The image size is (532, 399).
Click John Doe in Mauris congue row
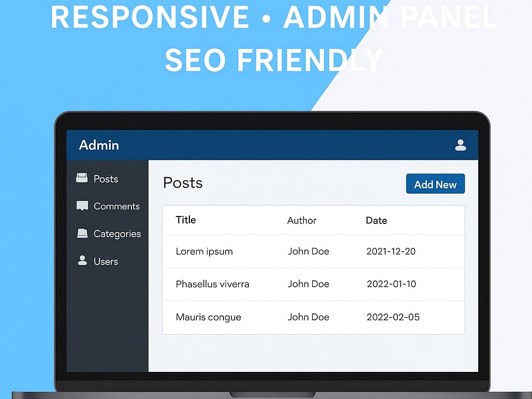pyautogui.click(x=309, y=317)
